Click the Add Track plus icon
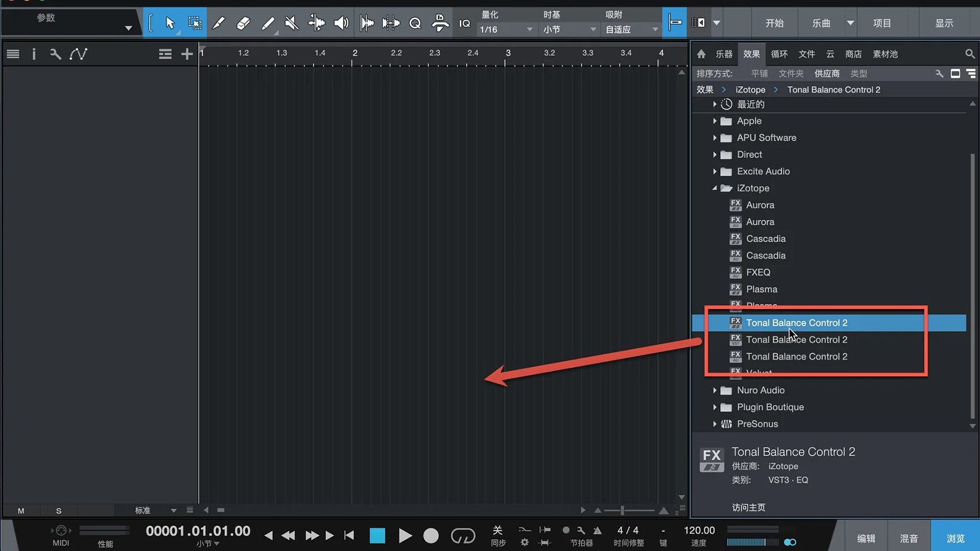This screenshot has width=980, height=551. [x=187, y=54]
